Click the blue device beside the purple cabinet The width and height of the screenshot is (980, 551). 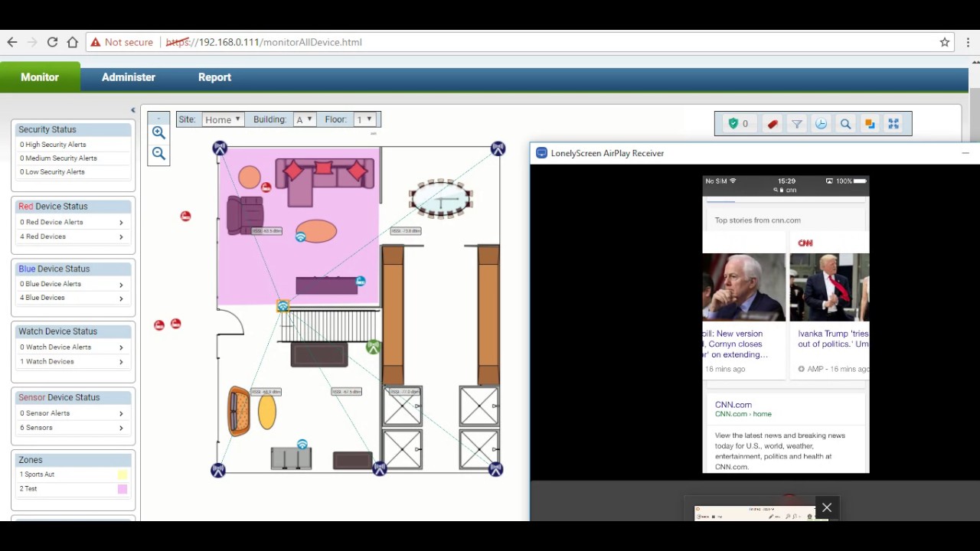point(360,282)
